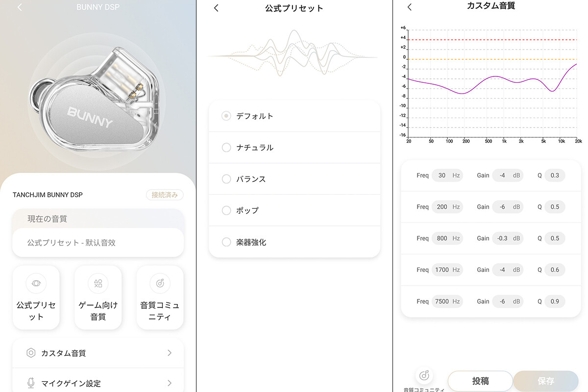588x392 pixels.
Task: Click the hexagon icon beside カスタム音質
Action: (31, 353)
